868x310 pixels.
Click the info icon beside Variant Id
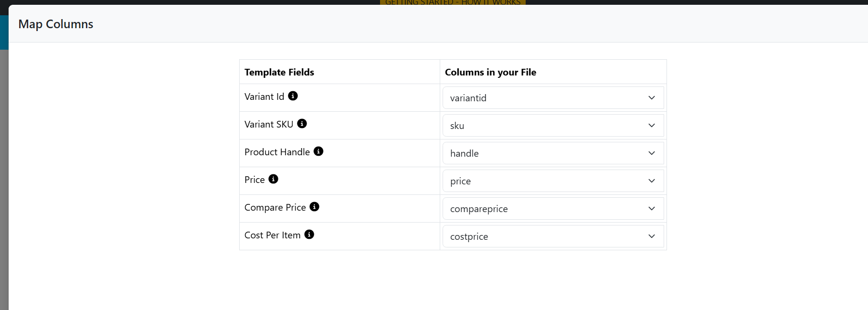point(293,96)
